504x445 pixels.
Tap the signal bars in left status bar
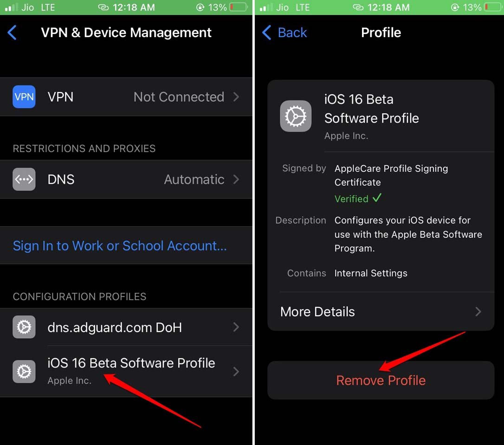[x=11, y=7]
